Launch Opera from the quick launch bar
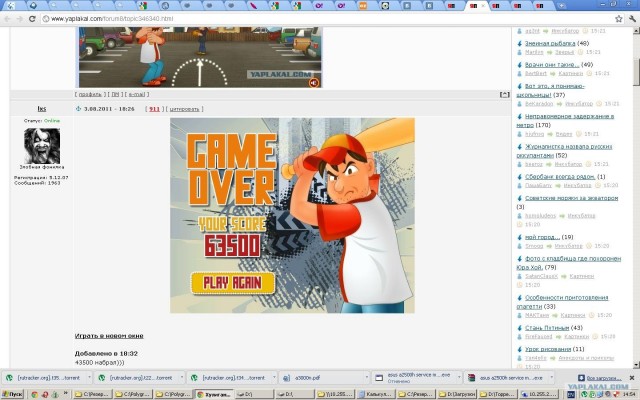This screenshot has height=400, width=640. click(x=44, y=395)
